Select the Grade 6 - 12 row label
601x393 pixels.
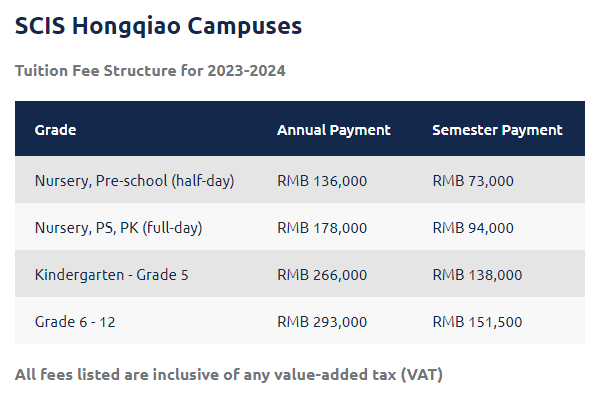tap(75, 322)
